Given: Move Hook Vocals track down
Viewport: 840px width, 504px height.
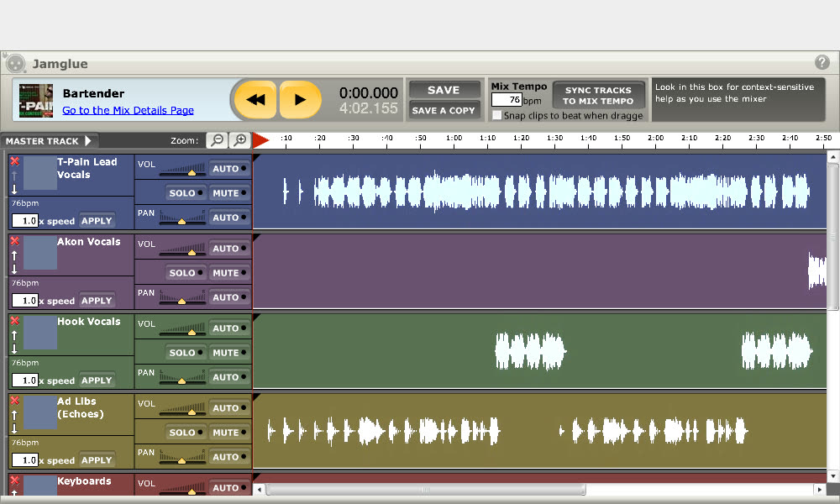Looking at the screenshot, I should (x=14, y=349).
